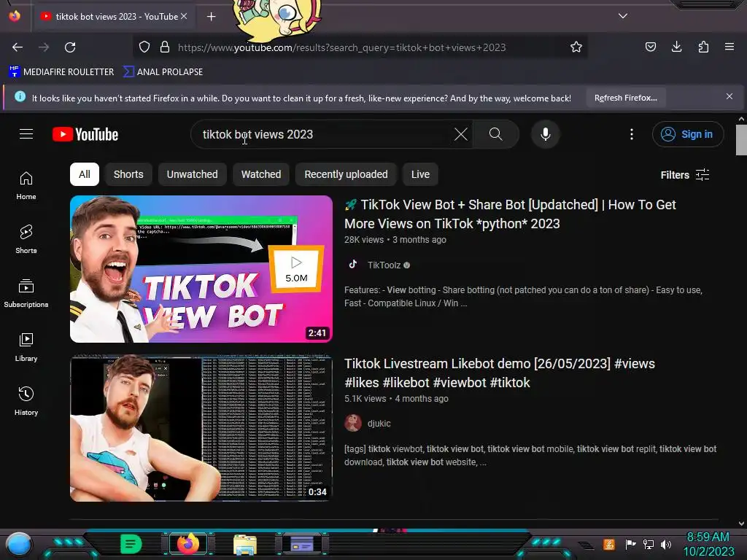Open the Firefox application menu
747x560 pixels.
coord(729,47)
